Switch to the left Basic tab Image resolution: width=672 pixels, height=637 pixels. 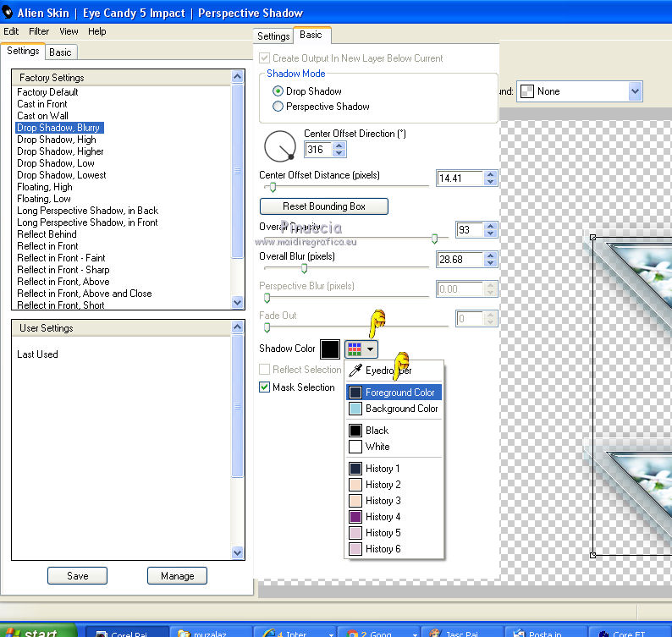[x=60, y=52]
